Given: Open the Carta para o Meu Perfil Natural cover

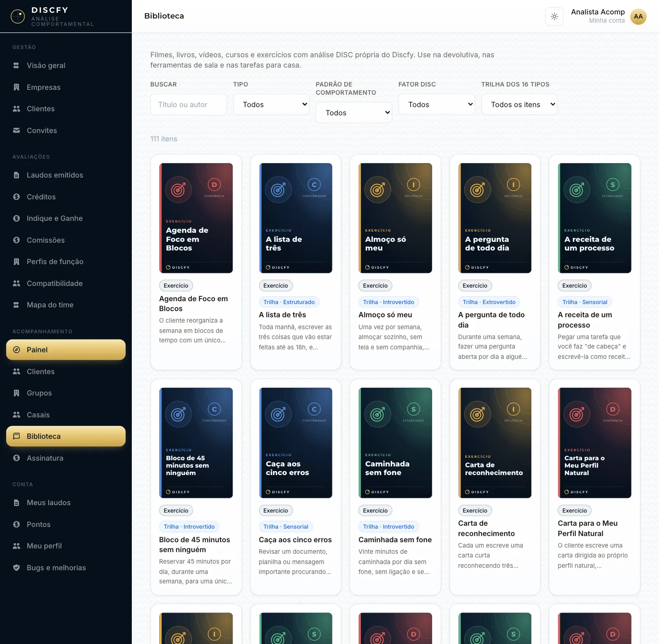Looking at the screenshot, I should coord(594,443).
